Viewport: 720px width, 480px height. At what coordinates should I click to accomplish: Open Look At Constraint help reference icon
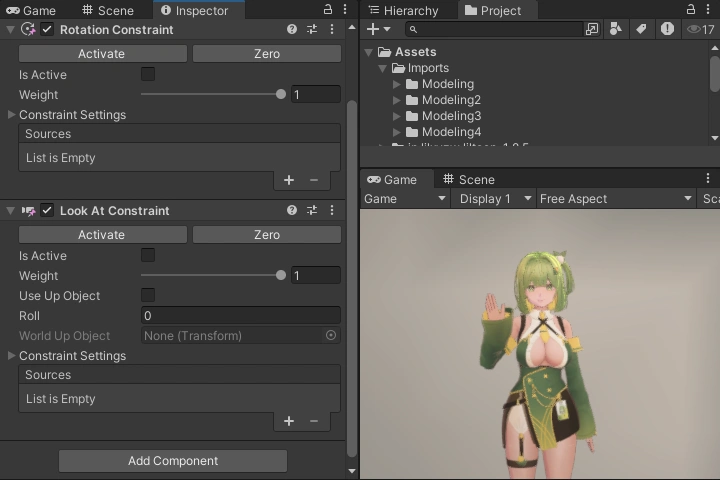tap(292, 210)
